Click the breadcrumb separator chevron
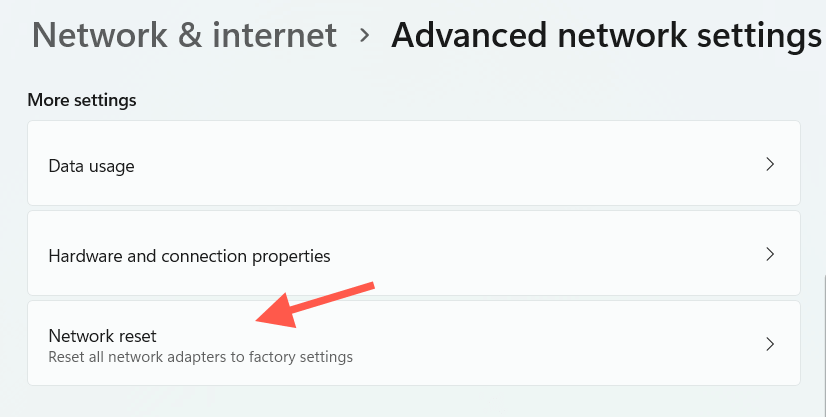 click(x=365, y=35)
